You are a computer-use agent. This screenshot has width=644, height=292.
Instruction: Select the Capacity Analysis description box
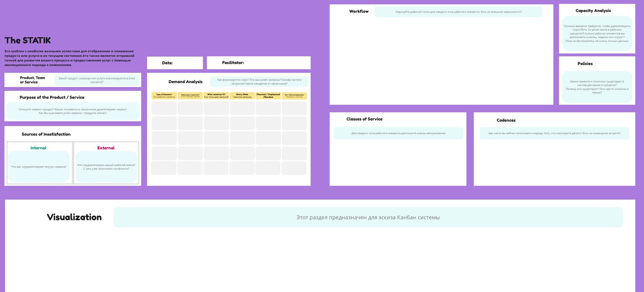pos(597,34)
